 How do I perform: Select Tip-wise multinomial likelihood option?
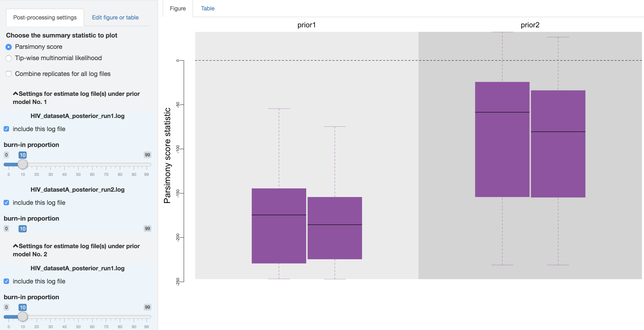(x=9, y=58)
